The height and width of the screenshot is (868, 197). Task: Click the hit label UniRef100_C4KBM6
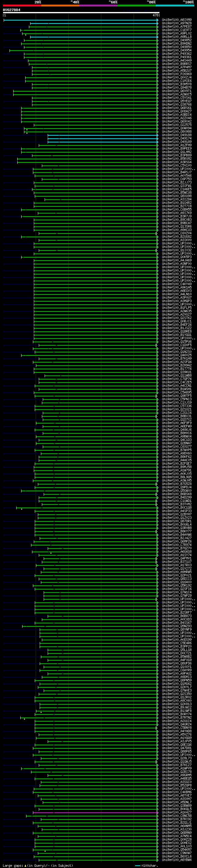click(177, 792)
